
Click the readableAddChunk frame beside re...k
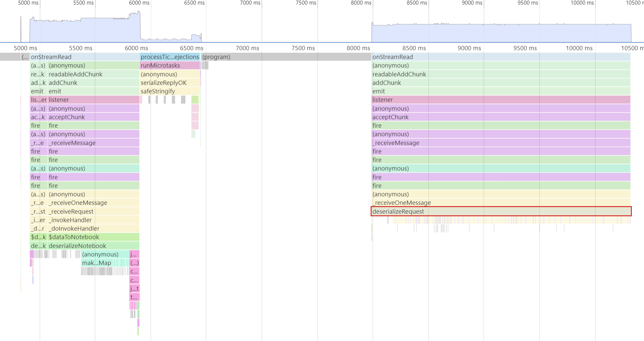click(x=93, y=74)
